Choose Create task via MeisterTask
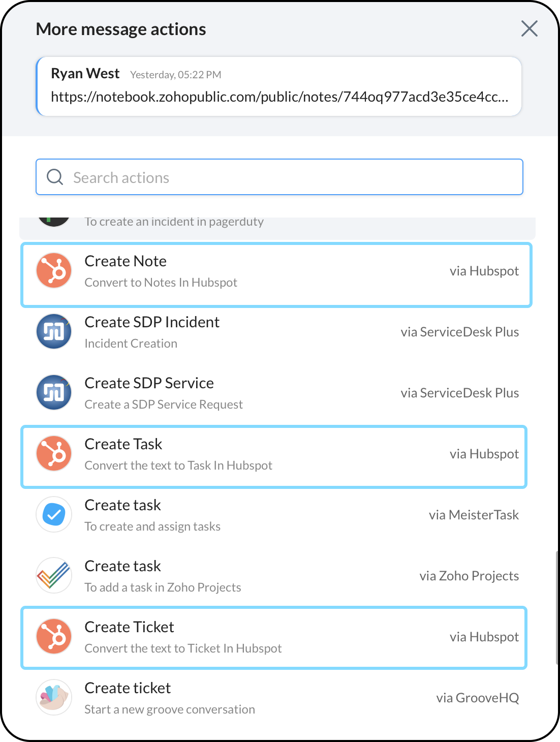 coord(274,515)
